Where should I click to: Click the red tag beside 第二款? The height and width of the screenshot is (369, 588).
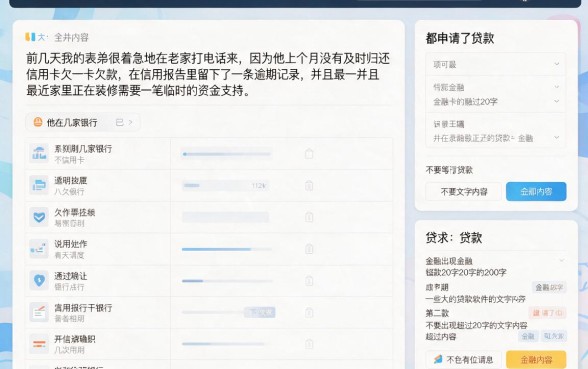[x=548, y=313]
